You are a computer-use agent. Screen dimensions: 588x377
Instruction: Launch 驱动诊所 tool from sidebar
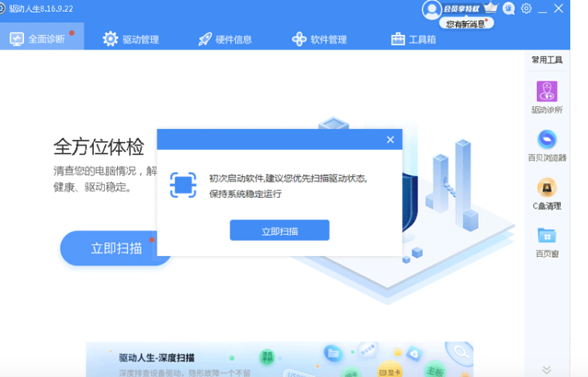pyautogui.click(x=547, y=96)
